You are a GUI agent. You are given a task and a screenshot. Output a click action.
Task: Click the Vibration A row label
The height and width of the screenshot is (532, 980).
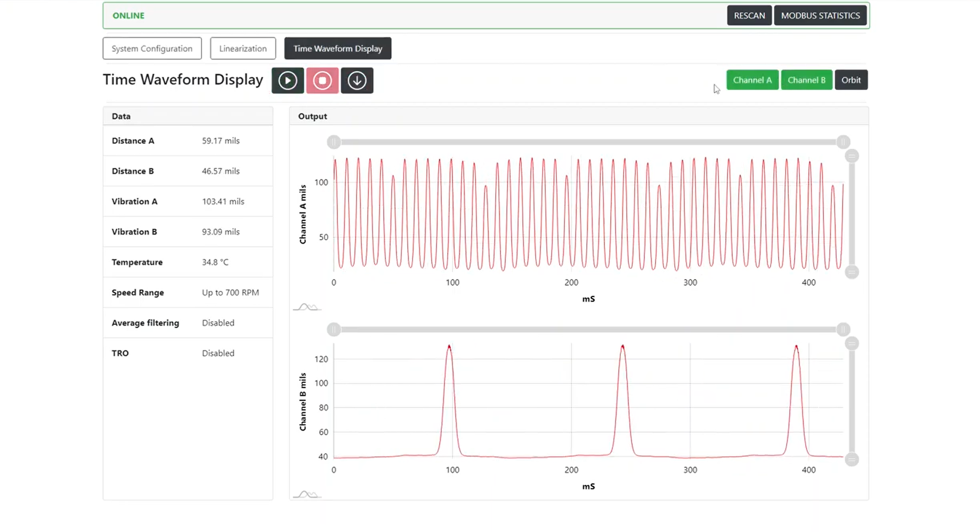coord(134,201)
